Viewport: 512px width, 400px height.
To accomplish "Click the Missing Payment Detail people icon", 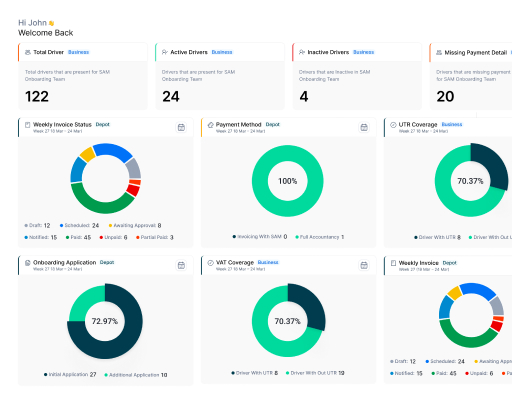I will pyautogui.click(x=439, y=52).
